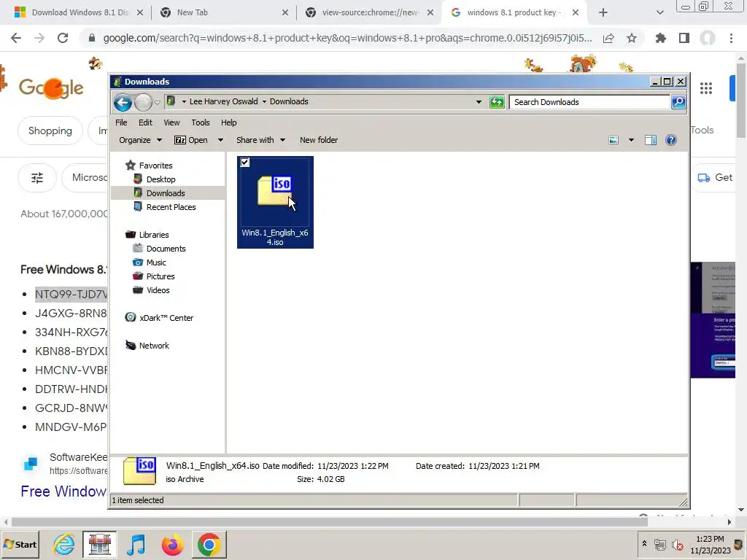
Task: Open the Tools menu in Downloads
Action: pos(201,122)
